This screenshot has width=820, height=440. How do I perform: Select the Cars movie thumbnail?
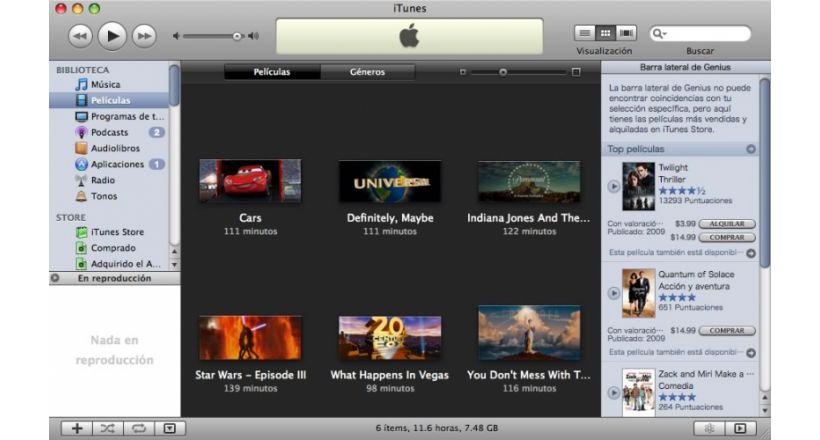pyautogui.click(x=250, y=180)
